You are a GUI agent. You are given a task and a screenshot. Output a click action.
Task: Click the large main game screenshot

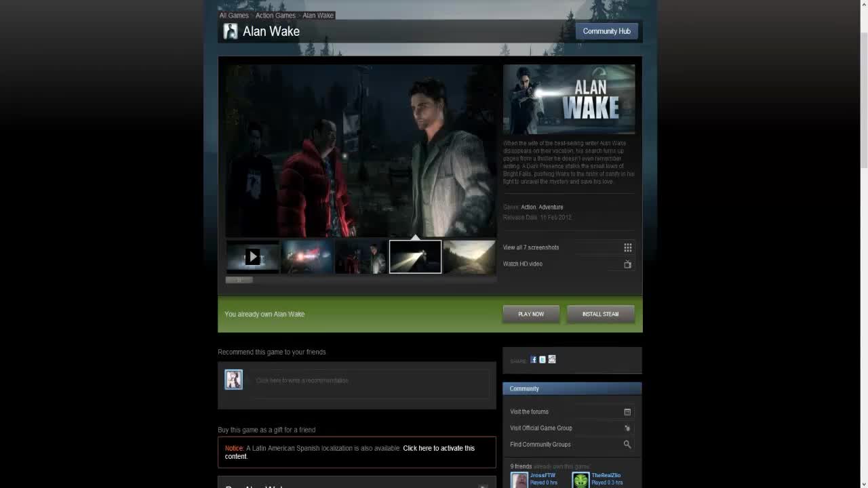(x=361, y=150)
